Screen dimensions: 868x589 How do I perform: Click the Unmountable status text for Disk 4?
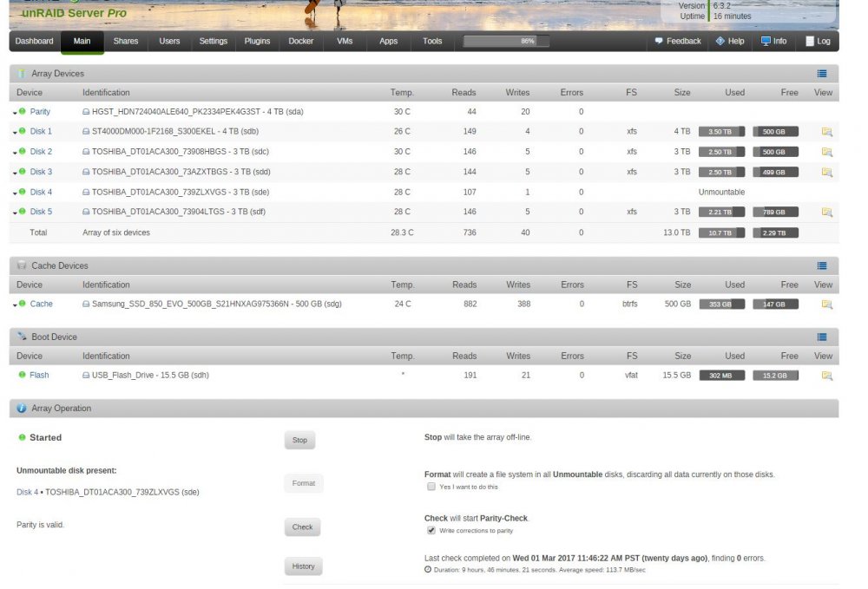721,193
